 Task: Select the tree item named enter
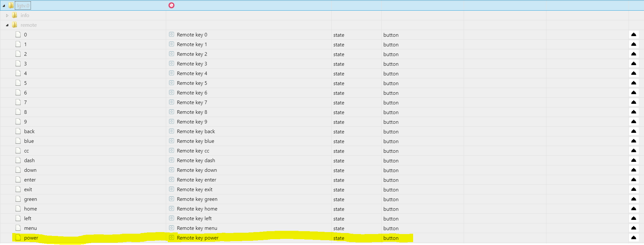[30, 180]
